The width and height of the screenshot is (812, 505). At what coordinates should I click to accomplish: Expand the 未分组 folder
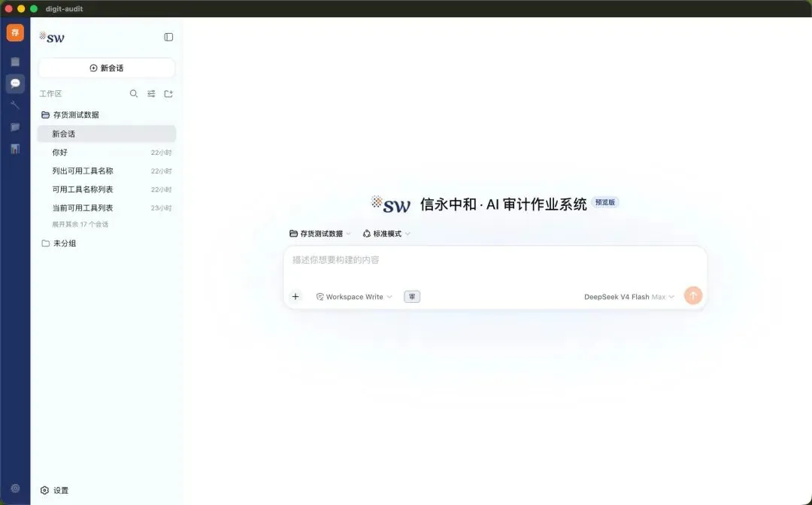(59, 243)
